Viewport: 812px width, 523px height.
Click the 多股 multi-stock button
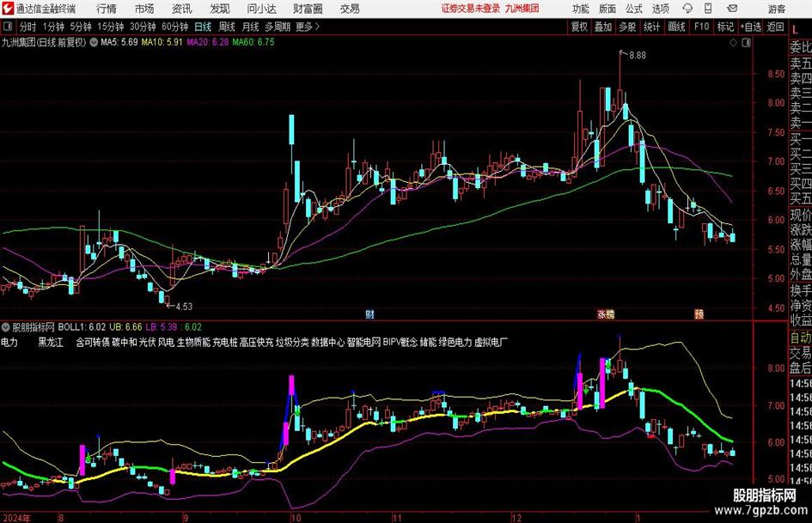click(627, 27)
